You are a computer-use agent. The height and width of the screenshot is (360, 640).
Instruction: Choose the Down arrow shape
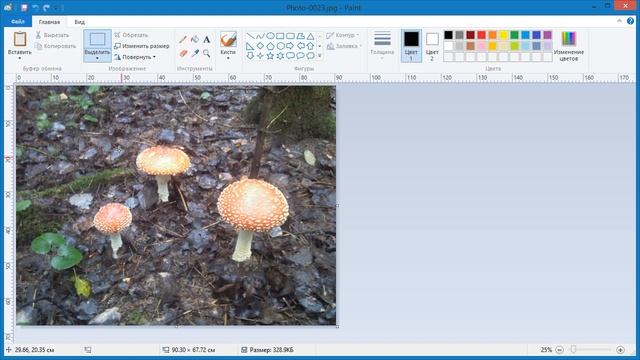[x=250, y=56]
